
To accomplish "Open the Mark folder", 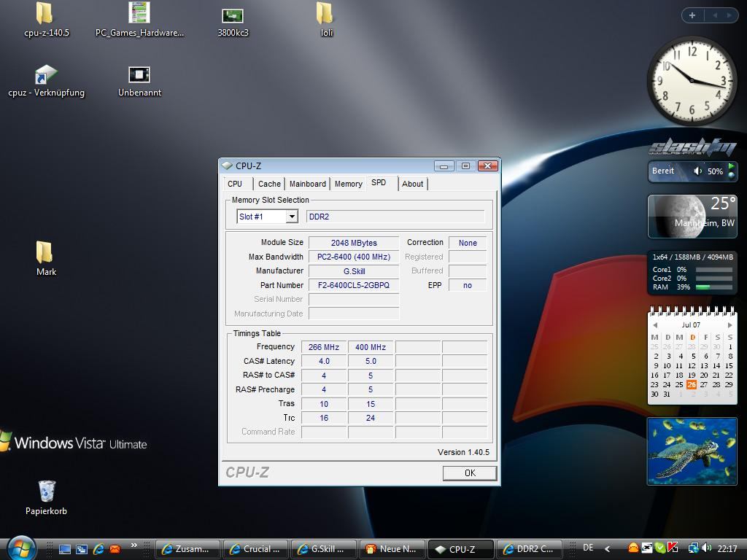I will pos(46,259).
